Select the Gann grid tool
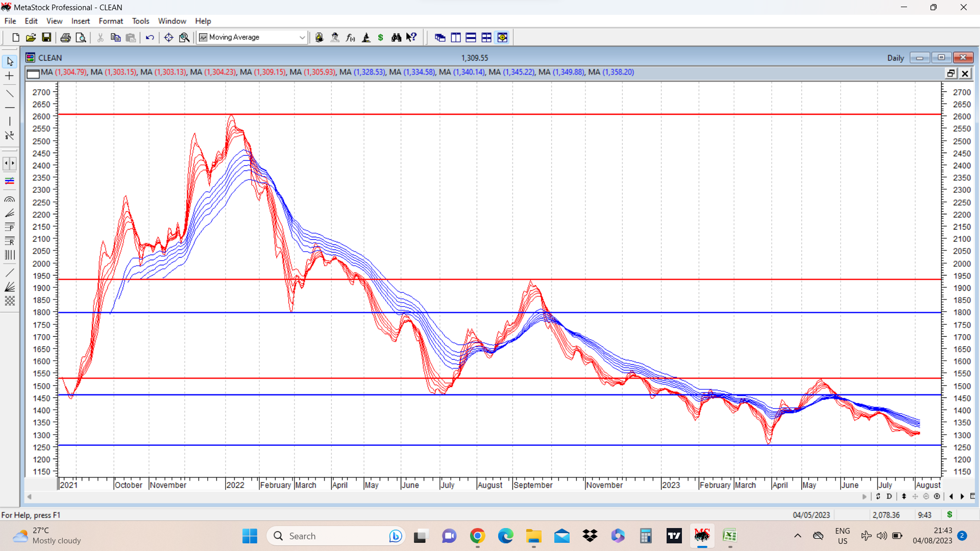Screen dimensions: 980x551 point(10,301)
